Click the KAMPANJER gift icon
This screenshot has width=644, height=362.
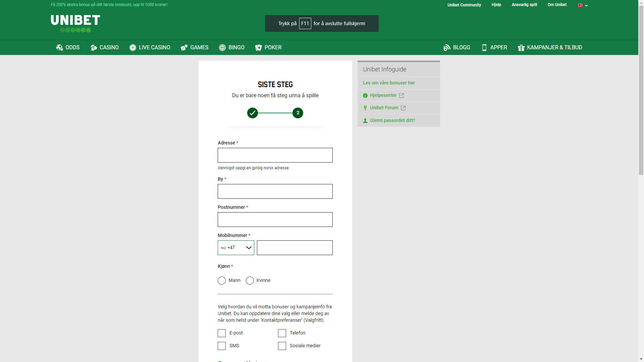tap(521, 48)
